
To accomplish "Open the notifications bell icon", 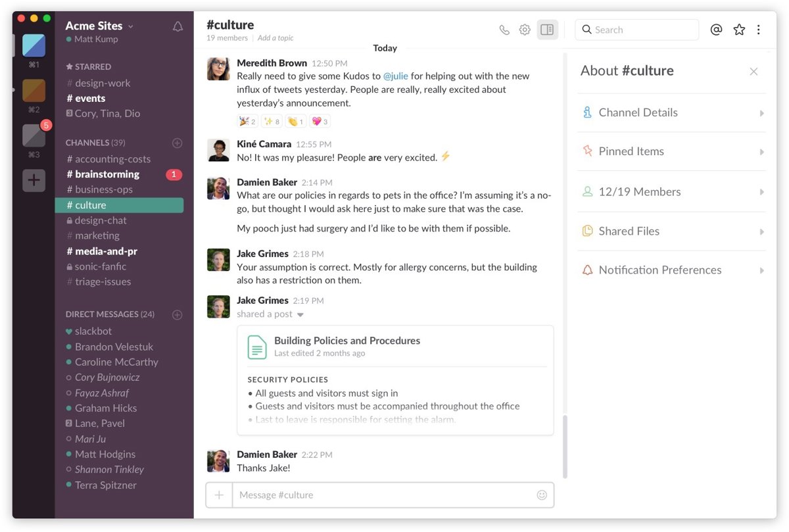I will point(178,26).
